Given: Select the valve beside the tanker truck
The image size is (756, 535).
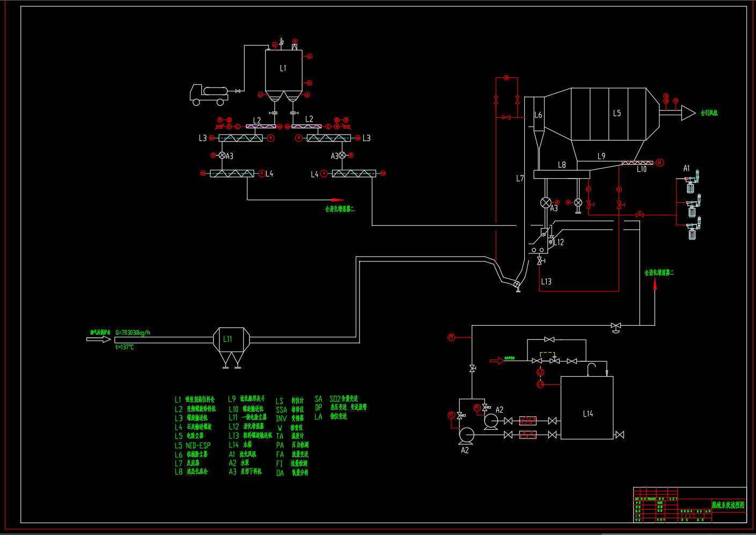Looking at the screenshot, I should pyautogui.click(x=238, y=91).
